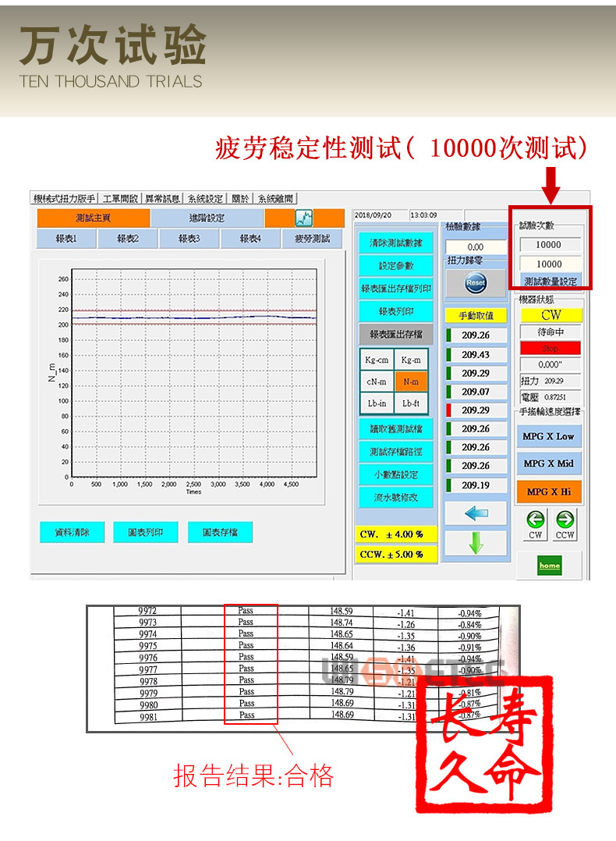Click 清除測試數據 button
Viewport: 616px width, 841px height.
(x=395, y=243)
